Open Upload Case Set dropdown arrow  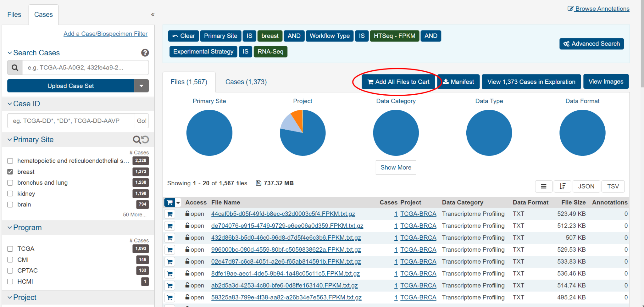tap(142, 86)
